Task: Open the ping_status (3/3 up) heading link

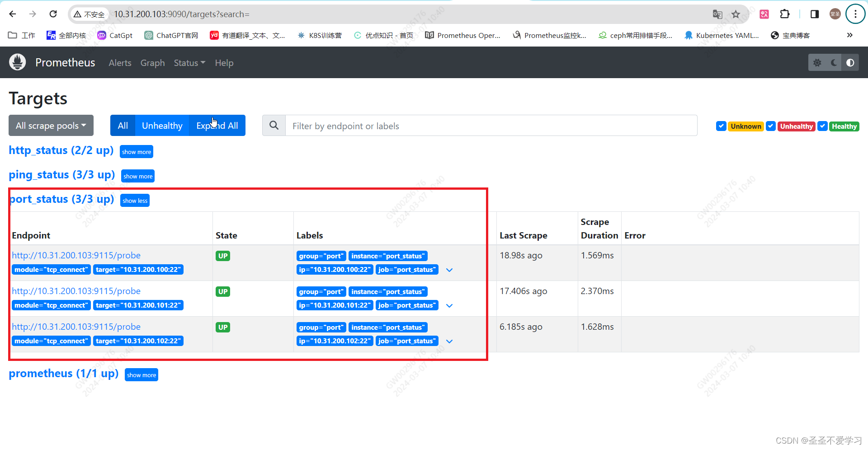Action: coord(62,175)
